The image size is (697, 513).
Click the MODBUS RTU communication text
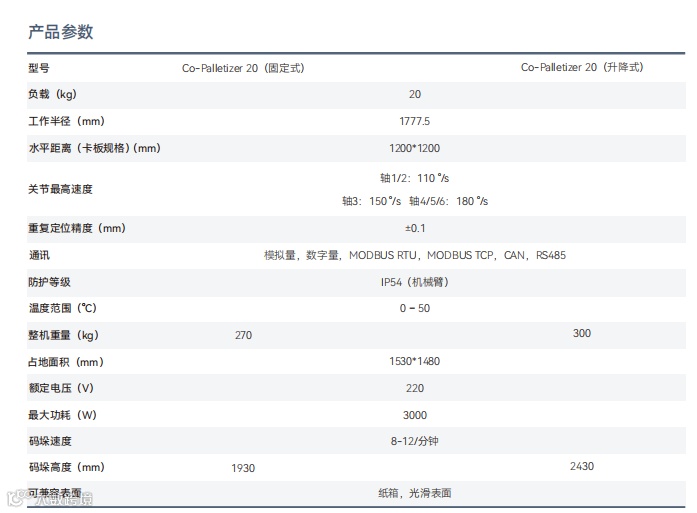[x=383, y=255]
